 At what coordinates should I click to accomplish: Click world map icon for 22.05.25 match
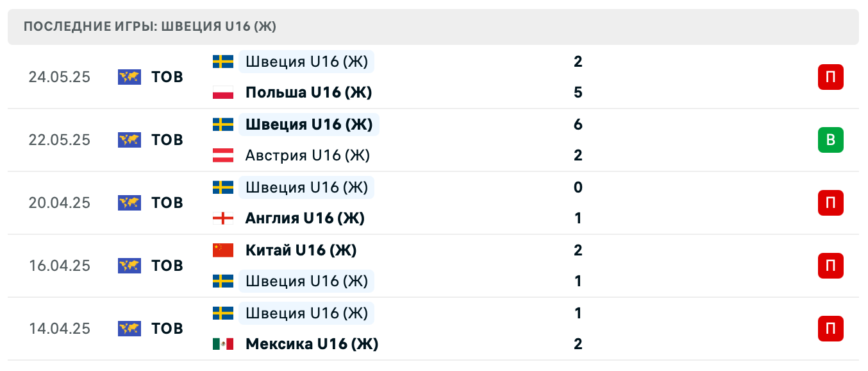coord(129,140)
